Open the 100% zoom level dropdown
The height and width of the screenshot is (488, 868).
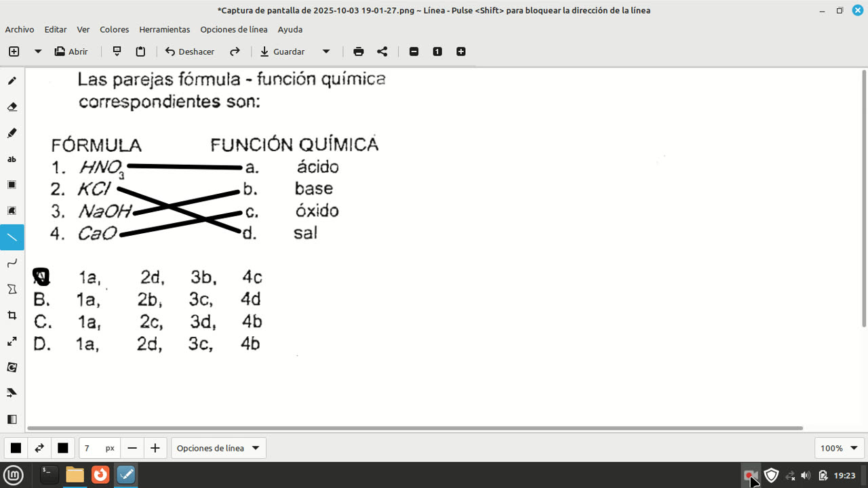coord(839,448)
